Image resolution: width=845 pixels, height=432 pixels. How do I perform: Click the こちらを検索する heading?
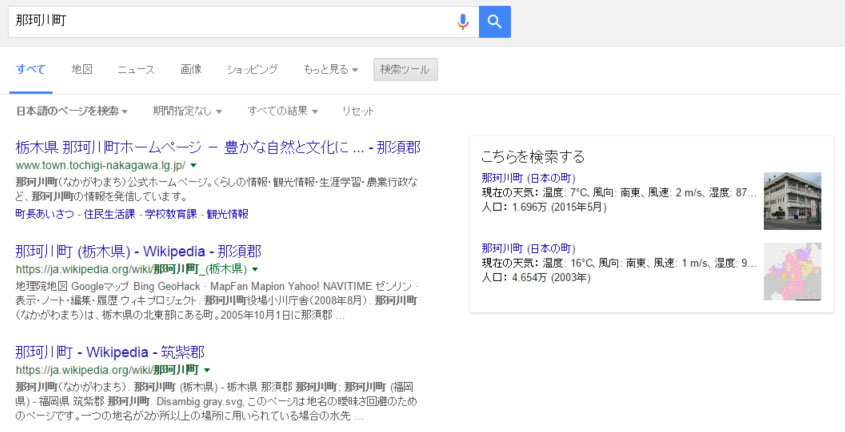pyautogui.click(x=532, y=157)
